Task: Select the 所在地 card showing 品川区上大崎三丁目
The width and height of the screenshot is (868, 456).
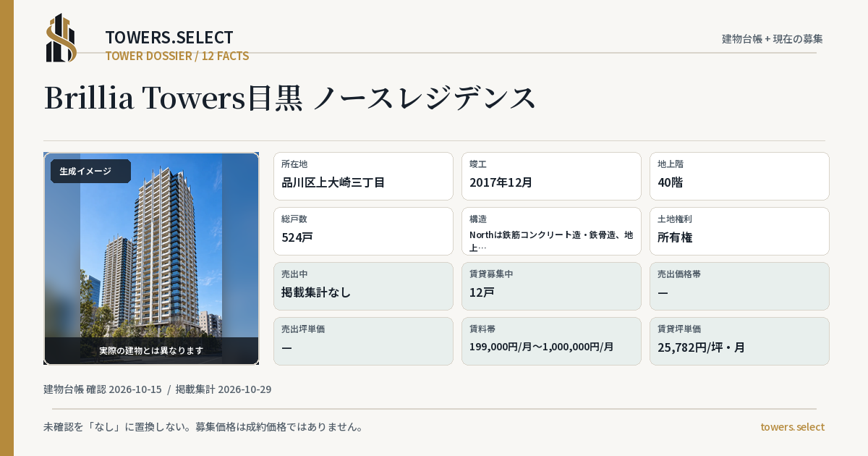Action: point(363,176)
